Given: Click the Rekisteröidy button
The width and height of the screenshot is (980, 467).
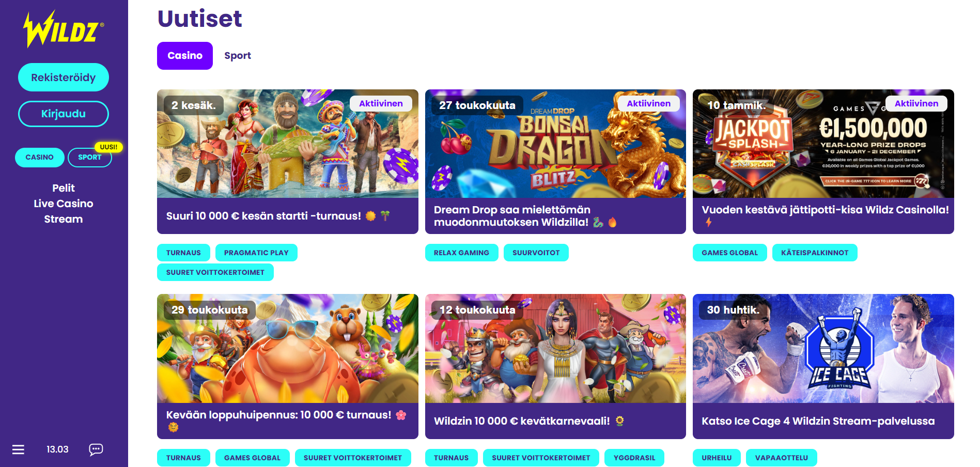Looking at the screenshot, I should (x=64, y=77).
